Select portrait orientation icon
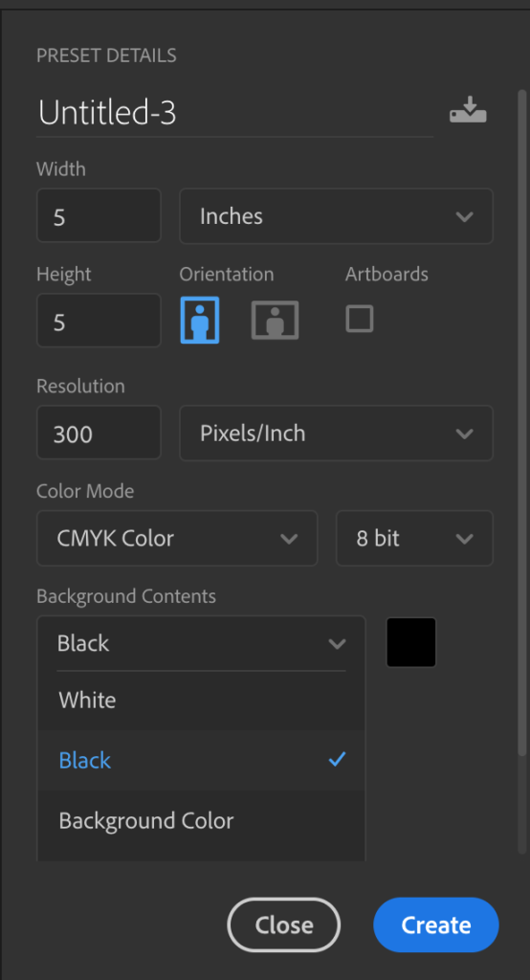Viewport: 530px width, 980px height. (200, 320)
